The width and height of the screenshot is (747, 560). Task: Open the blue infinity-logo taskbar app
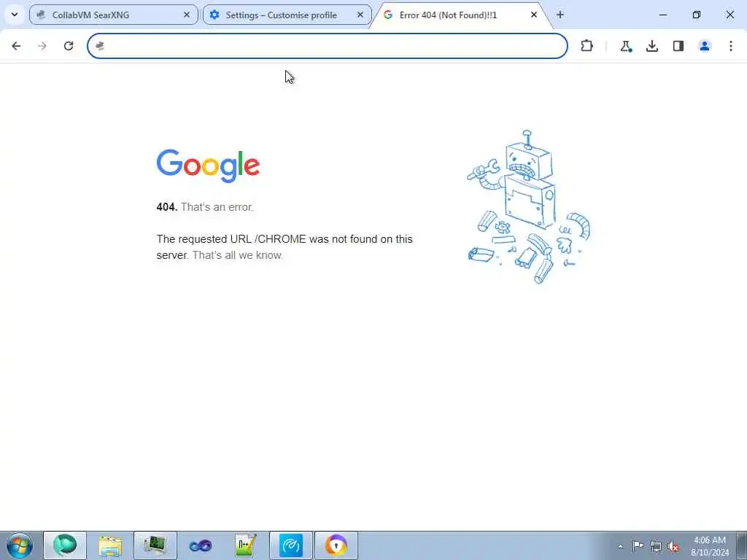[x=201, y=545]
